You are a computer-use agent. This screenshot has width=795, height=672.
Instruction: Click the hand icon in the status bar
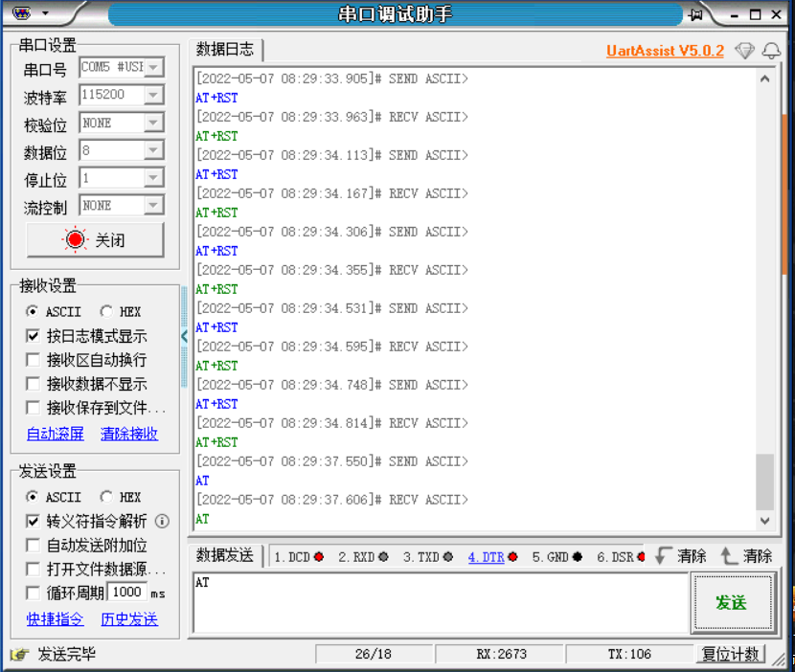tap(19, 654)
